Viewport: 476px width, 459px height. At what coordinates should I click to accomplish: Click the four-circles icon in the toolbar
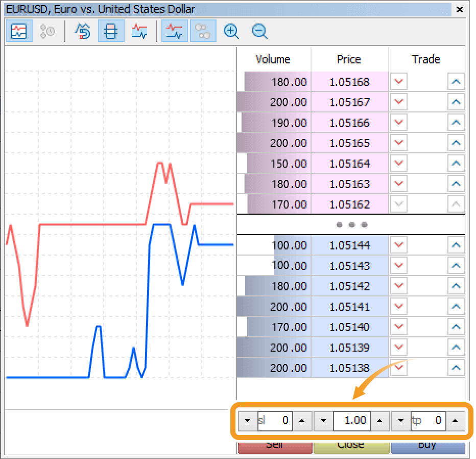point(203,31)
